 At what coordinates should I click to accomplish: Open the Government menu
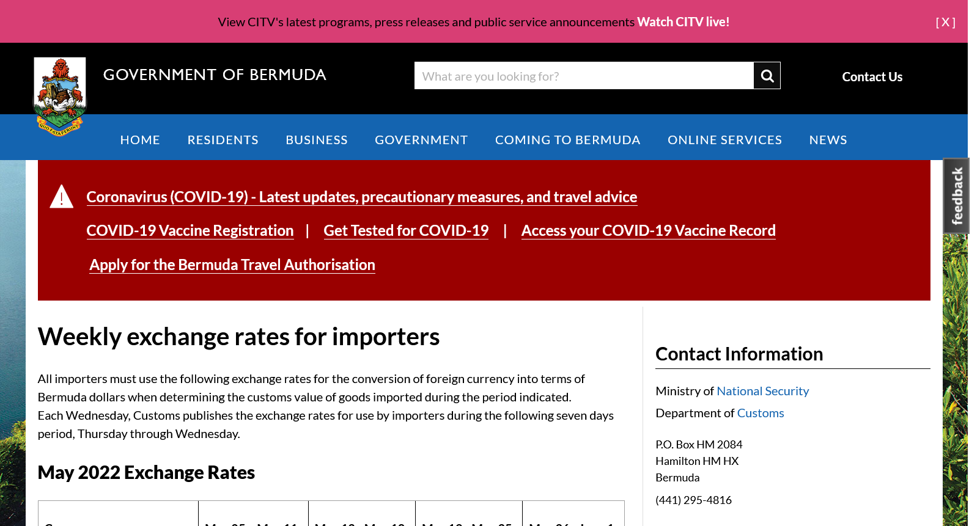tap(421, 140)
